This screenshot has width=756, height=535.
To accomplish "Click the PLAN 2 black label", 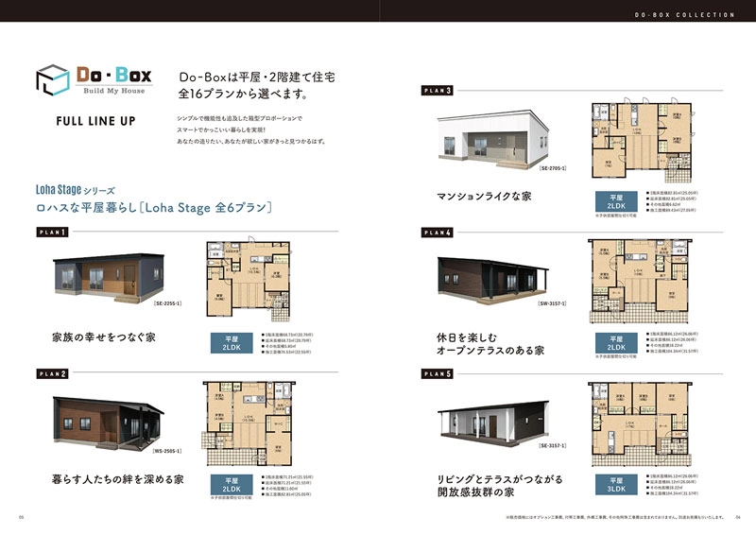I will [52, 373].
